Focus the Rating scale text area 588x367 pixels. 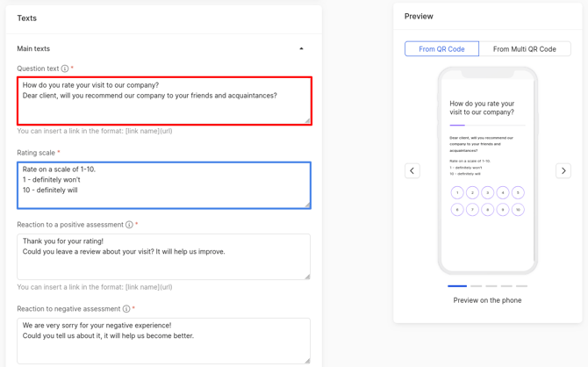click(x=164, y=184)
